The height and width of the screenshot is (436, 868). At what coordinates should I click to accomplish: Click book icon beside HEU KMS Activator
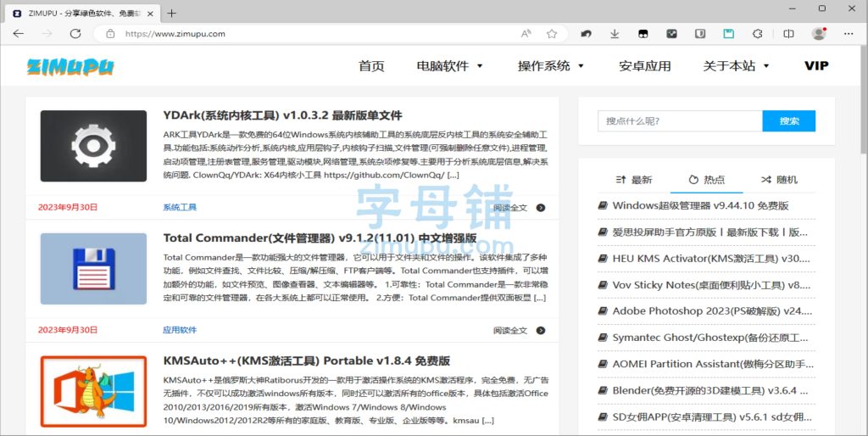[x=603, y=259]
